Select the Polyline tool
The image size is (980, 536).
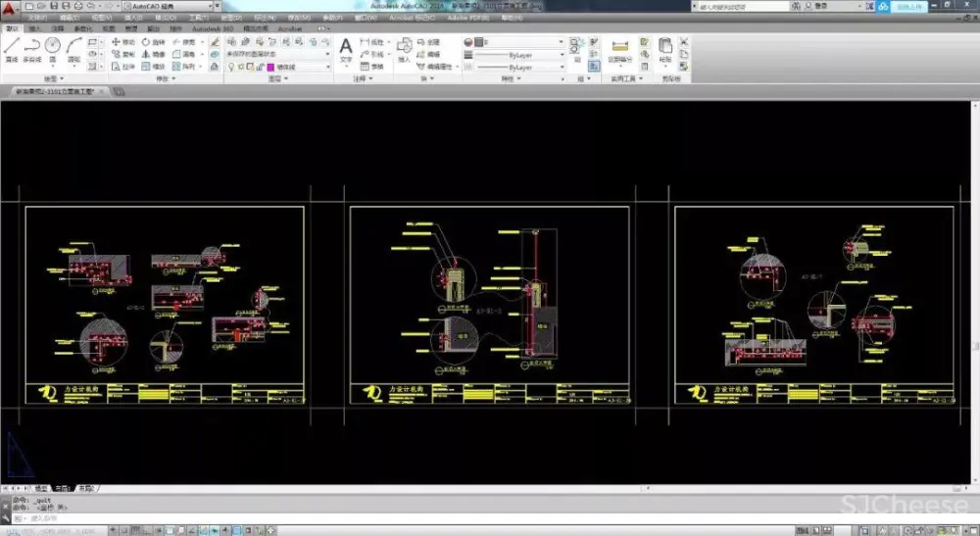[x=31, y=47]
